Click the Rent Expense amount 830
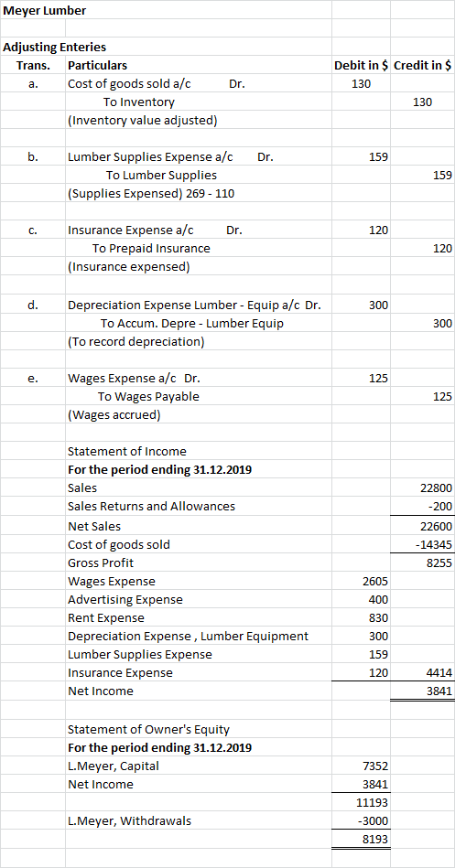The height and width of the screenshot is (868, 455). pos(378,617)
